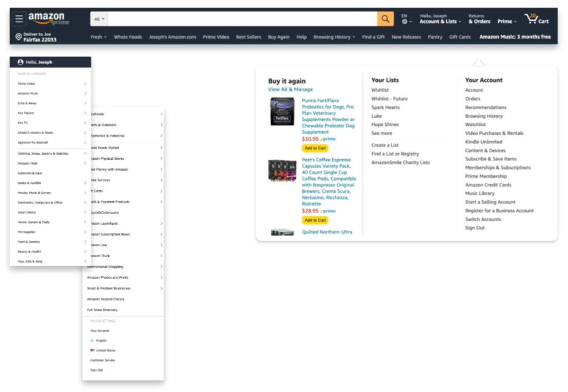Viewport: 568px width, 392px height.
Task: Add Purina FortiFlora to cart
Action: (x=315, y=148)
